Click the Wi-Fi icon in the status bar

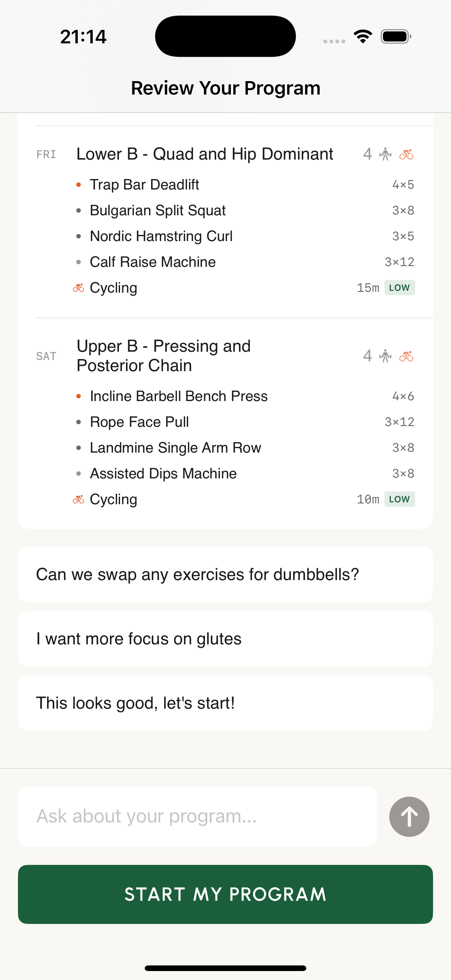tap(362, 36)
